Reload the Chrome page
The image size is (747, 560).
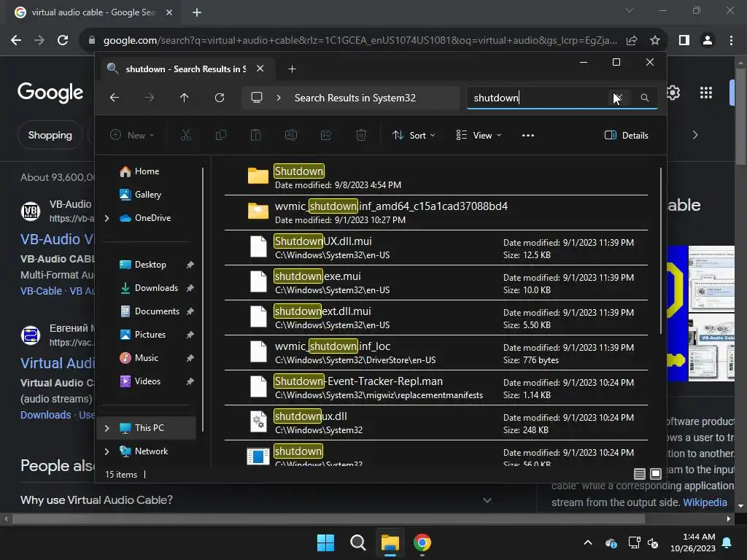63,41
